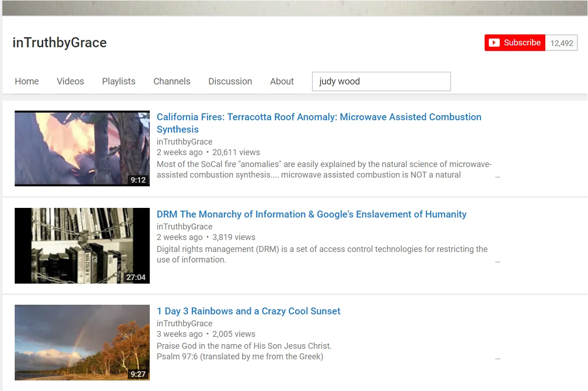This screenshot has width=588, height=391.
Task: Go to the Channels tab
Action: 172,81
